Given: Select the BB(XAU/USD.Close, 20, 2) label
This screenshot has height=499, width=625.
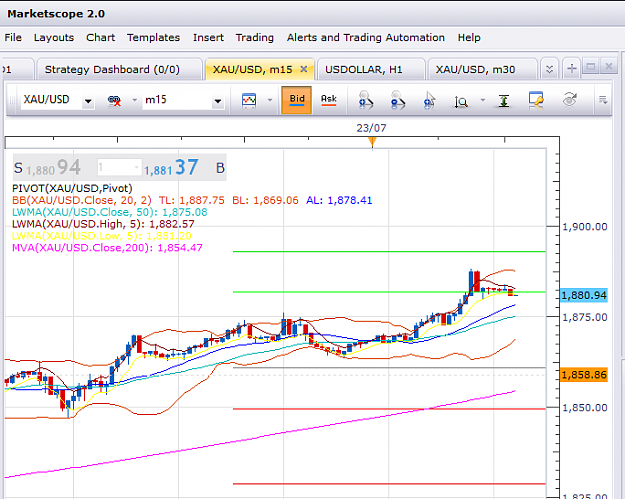Looking at the screenshot, I should 82,200.
